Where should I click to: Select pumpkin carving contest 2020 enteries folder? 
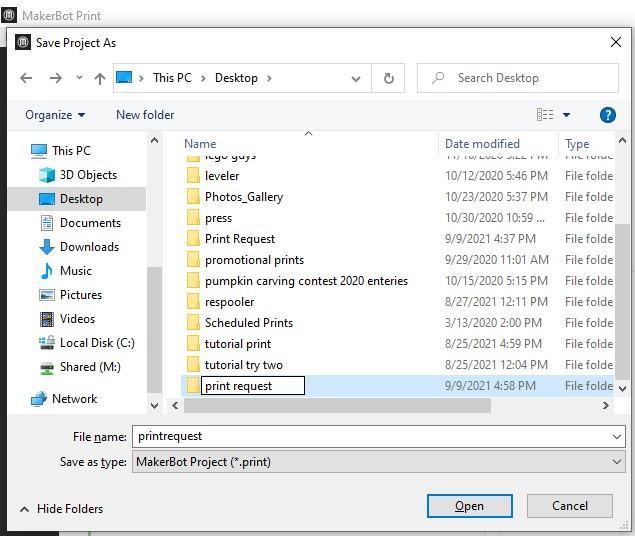306,281
